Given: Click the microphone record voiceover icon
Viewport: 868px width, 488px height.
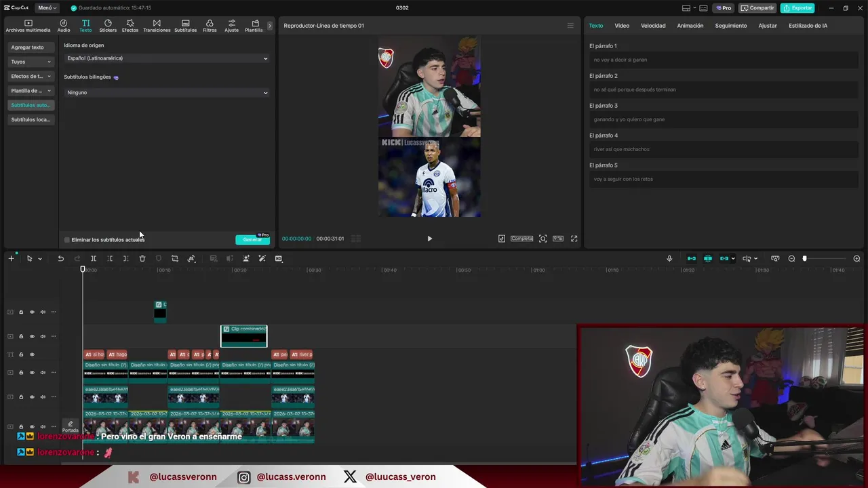Looking at the screenshot, I should point(669,258).
